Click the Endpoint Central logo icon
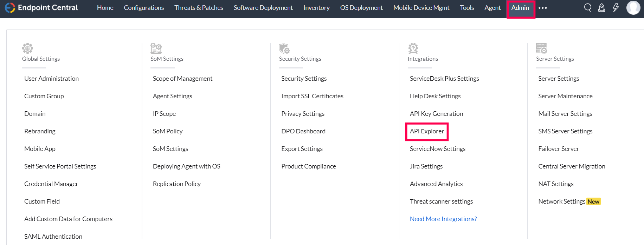Viewport: 644px width, 245px height. [x=10, y=8]
